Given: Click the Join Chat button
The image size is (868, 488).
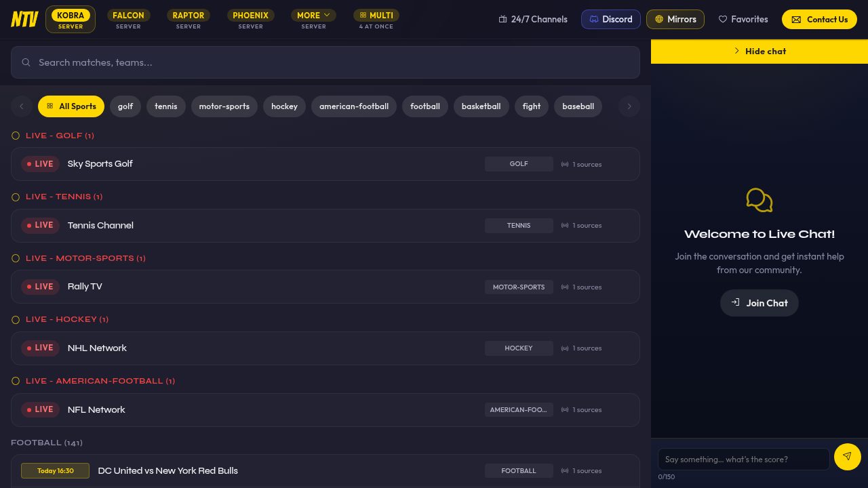Looking at the screenshot, I should tap(759, 303).
